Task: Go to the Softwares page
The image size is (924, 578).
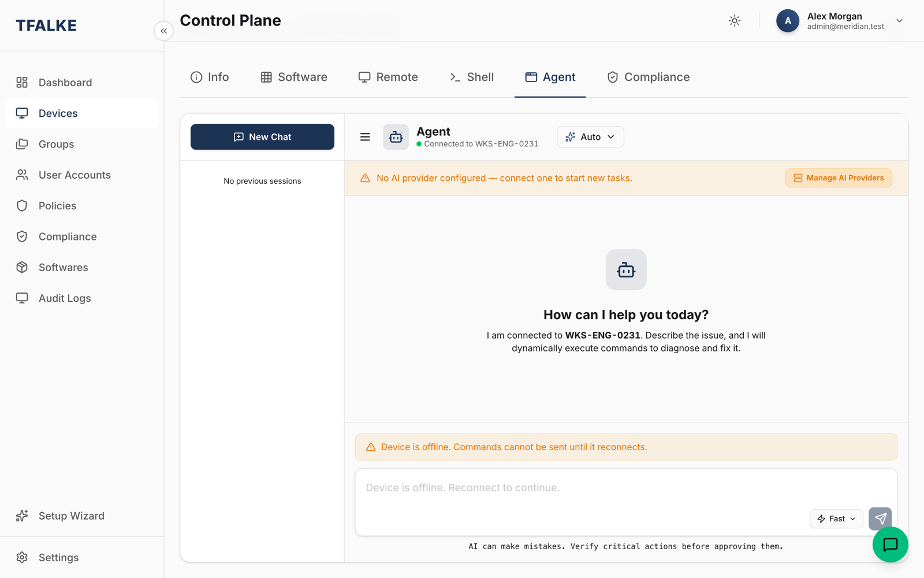Action: point(82,268)
